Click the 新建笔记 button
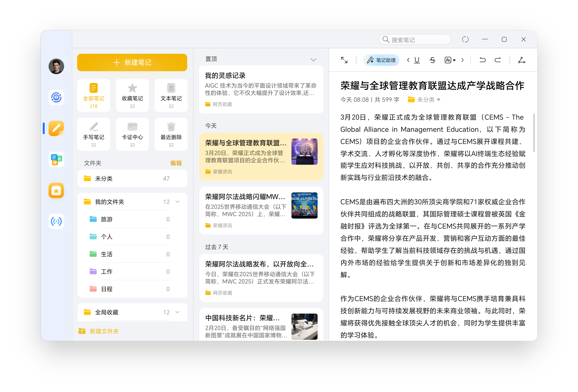The image size is (578, 392). (x=132, y=62)
